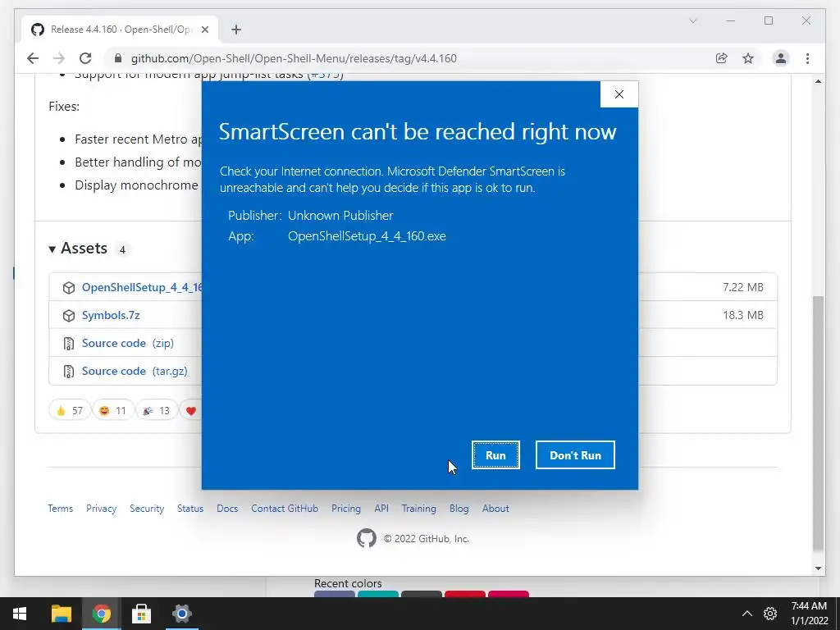Click the page scrollbar thumb
The height and width of the screenshot is (630, 840).
pyautogui.click(x=818, y=423)
